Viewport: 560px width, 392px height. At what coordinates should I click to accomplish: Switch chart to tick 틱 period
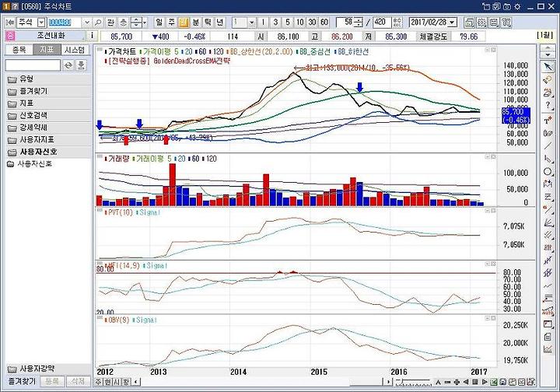(208, 23)
